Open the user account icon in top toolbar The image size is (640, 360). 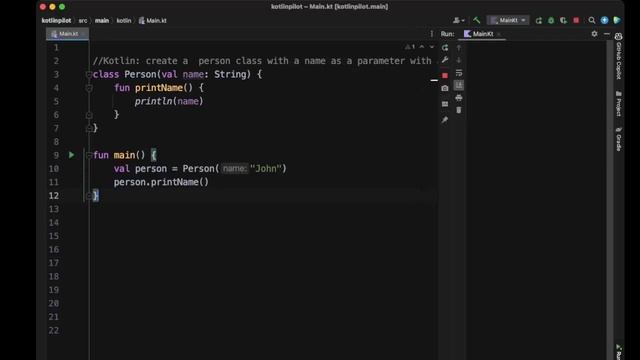click(458, 20)
